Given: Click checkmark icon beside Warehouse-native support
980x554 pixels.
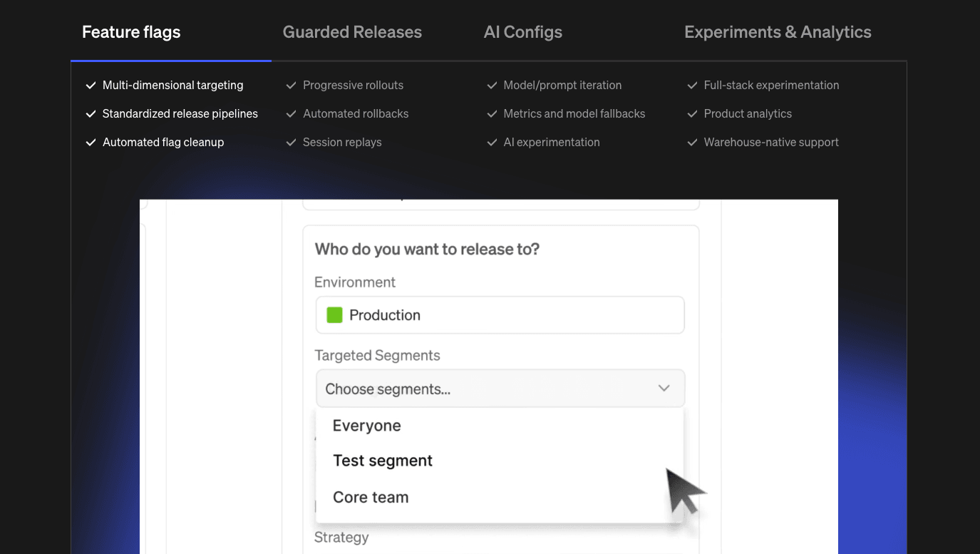Looking at the screenshot, I should (x=692, y=143).
